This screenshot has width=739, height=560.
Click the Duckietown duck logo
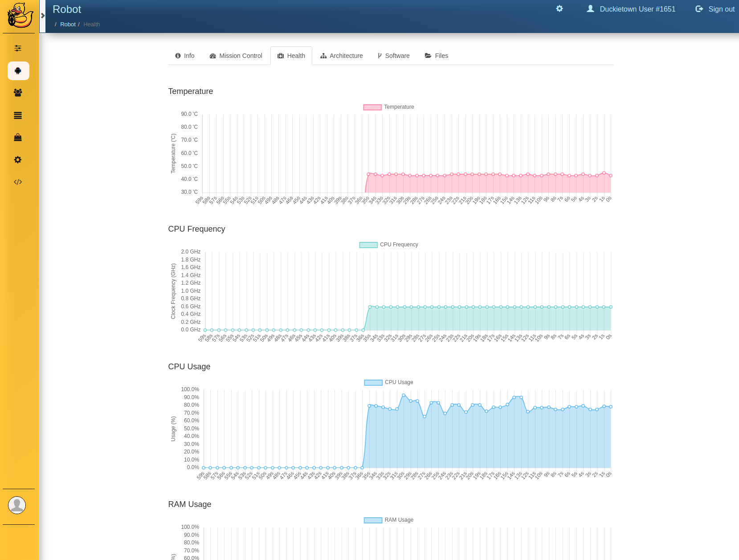[20, 15]
